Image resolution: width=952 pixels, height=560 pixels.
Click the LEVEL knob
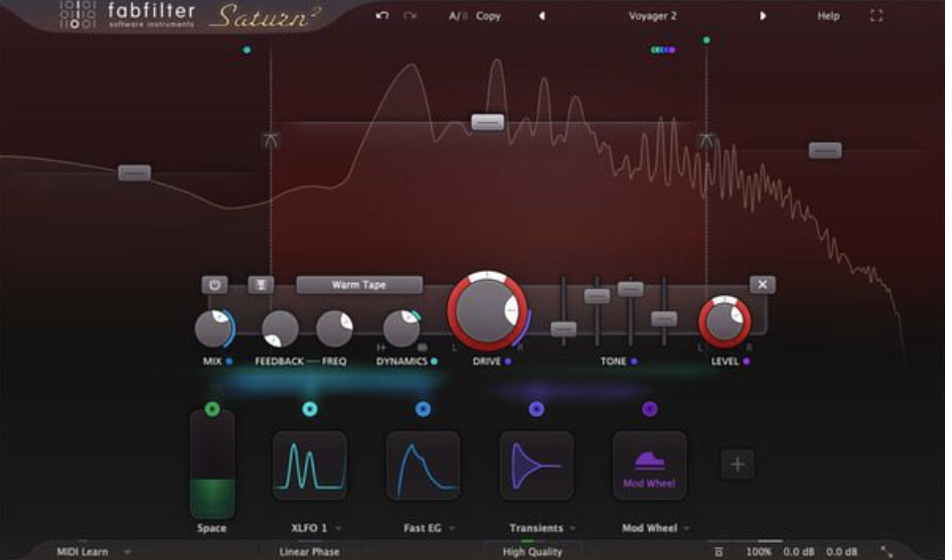click(x=724, y=322)
